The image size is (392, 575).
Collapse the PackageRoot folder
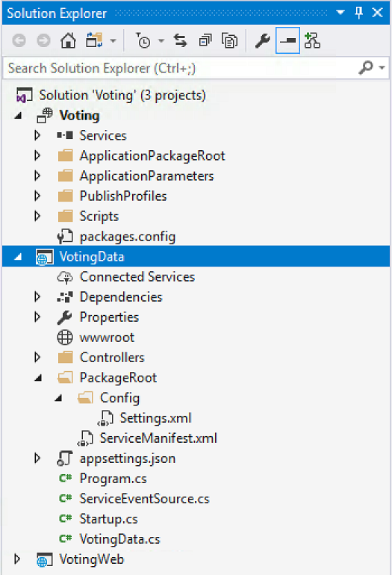tap(38, 378)
